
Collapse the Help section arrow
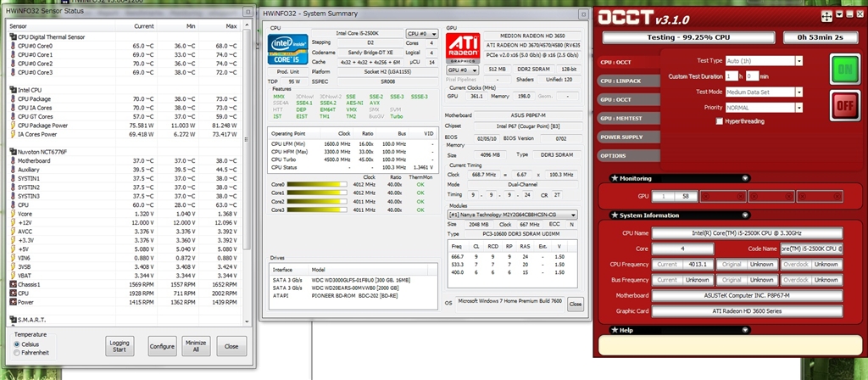745,330
